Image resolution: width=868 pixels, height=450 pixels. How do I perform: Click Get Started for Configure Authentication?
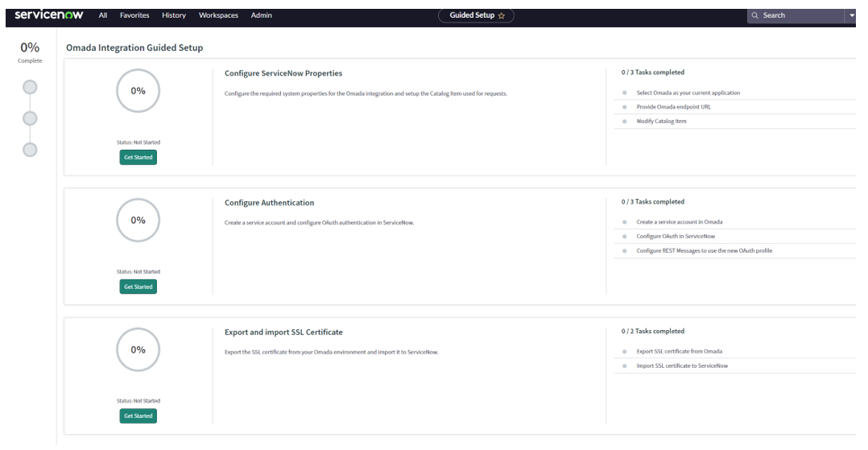tap(138, 287)
